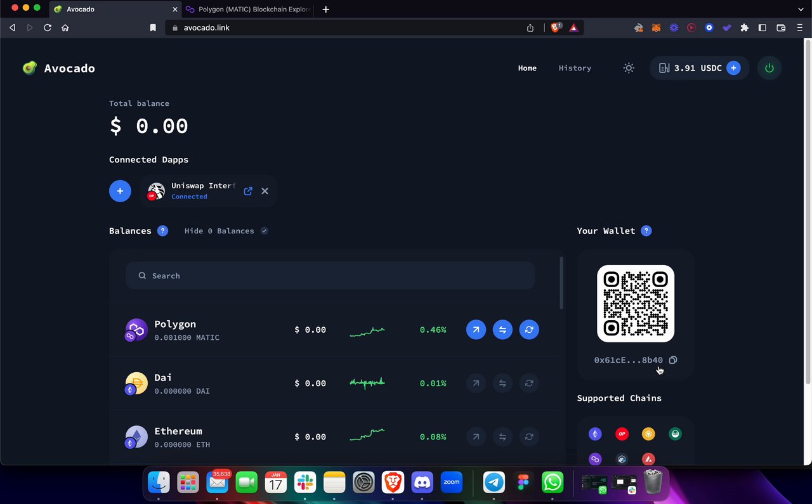Screen dimensions: 812x504
Task: Bookmark this page
Action: point(153,28)
